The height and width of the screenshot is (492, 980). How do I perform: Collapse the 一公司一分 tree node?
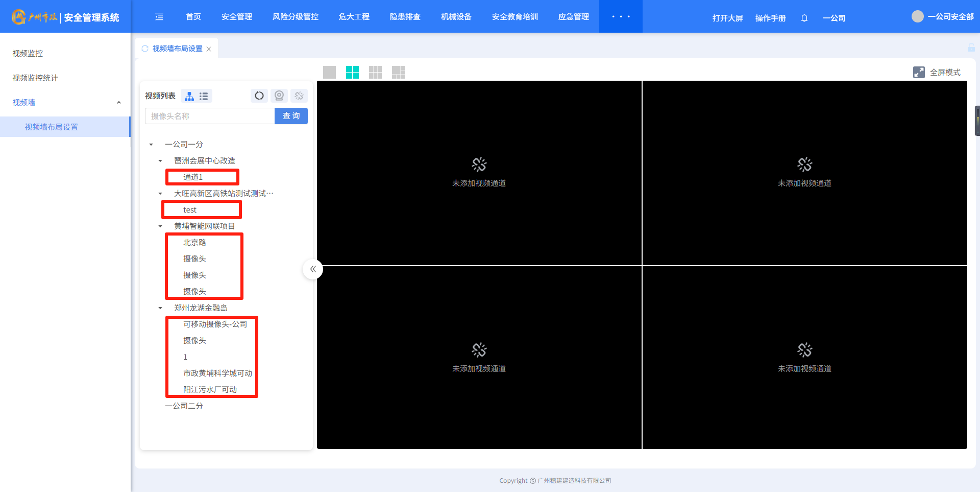pyautogui.click(x=151, y=145)
